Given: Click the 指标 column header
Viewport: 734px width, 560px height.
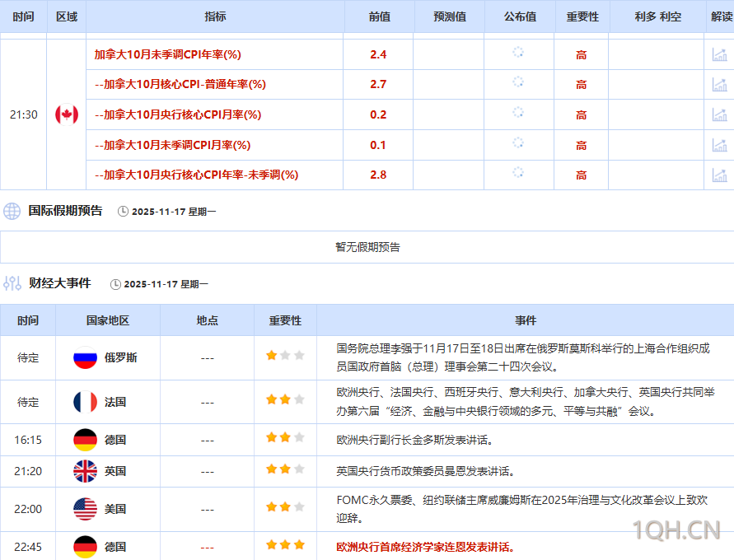Looking at the screenshot, I should [x=216, y=16].
